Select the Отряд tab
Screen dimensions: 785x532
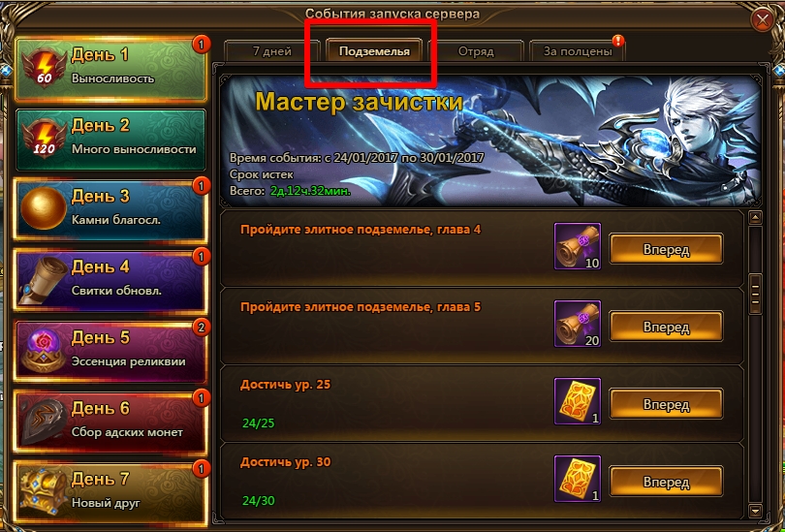pos(476,51)
